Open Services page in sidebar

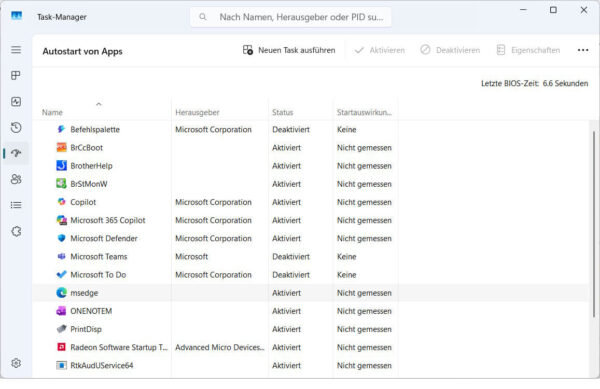click(x=16, y=231)
